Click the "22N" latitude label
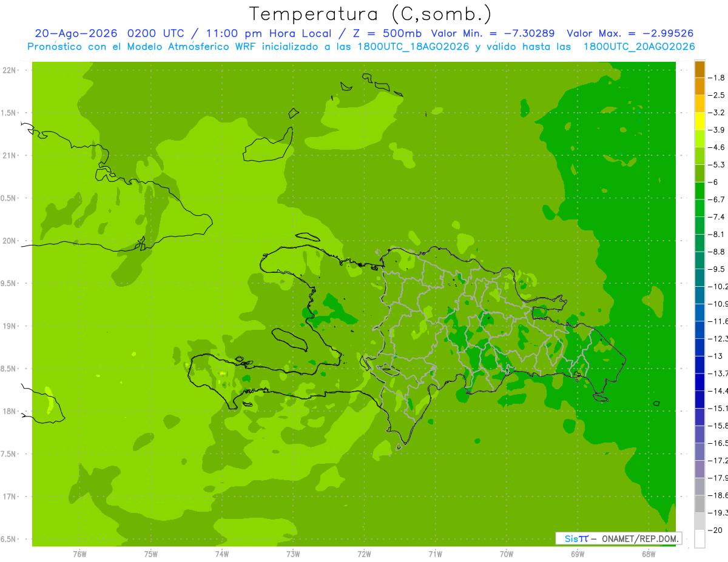The image size is (728, 562). [x=10, y=70]
